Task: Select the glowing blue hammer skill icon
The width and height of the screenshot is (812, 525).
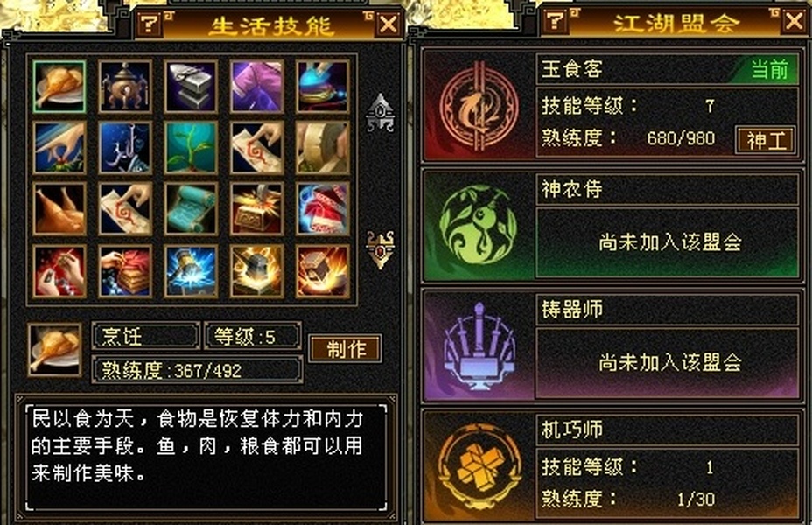Action: 191,271
